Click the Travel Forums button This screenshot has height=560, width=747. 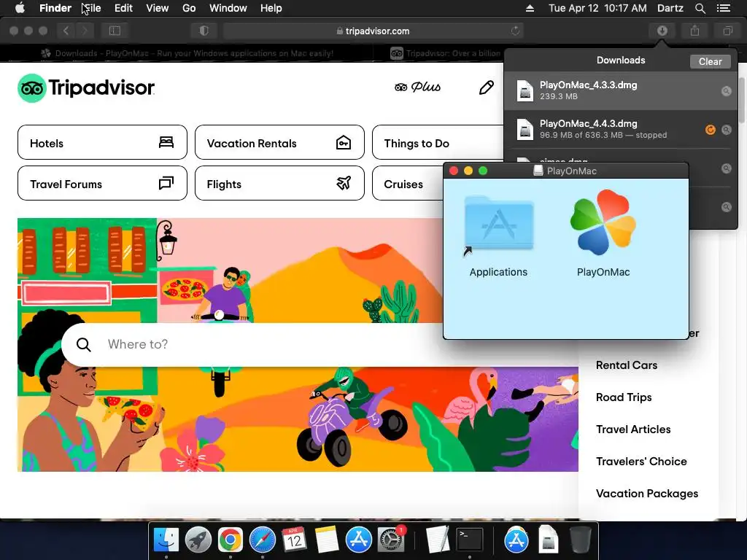coord(102,183)
